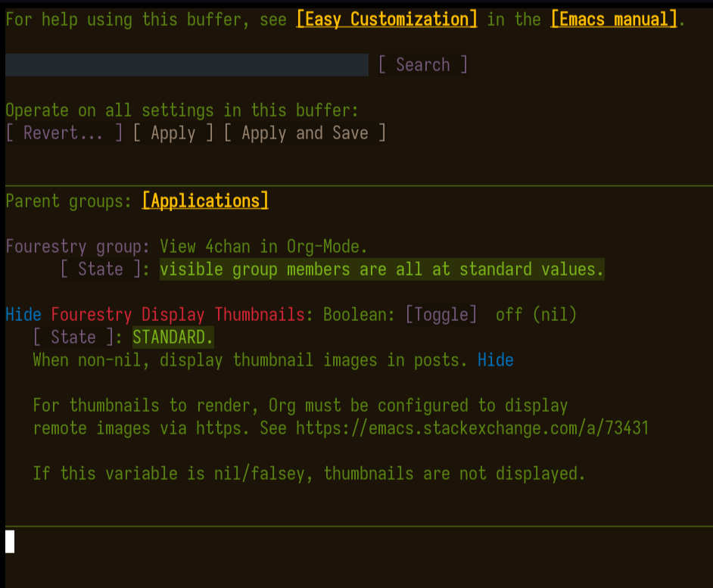Open the Emacs manual link
Viewport: 713px width, 588px height.
(614, 20)
